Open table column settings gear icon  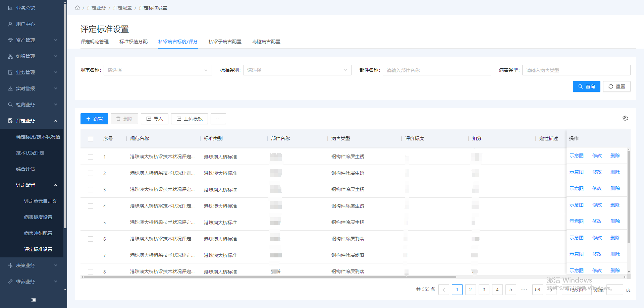[x=625, y=118]
